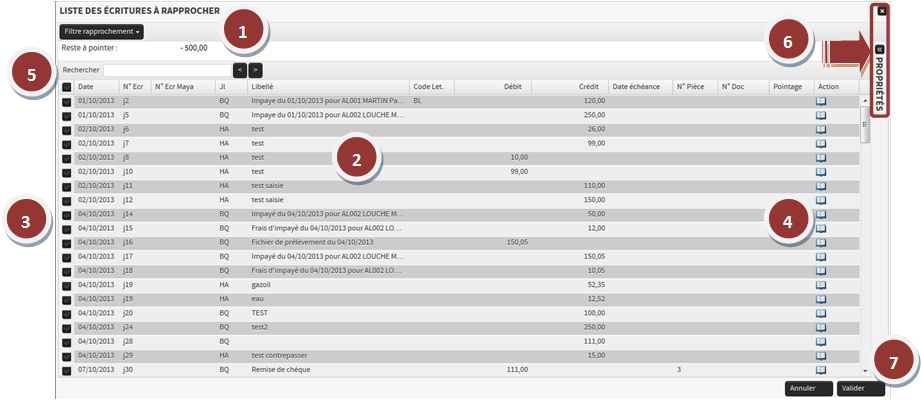Sort by the Libellé column header
The width and height of the screenshot is (921, 401).
tap(328, 87)
